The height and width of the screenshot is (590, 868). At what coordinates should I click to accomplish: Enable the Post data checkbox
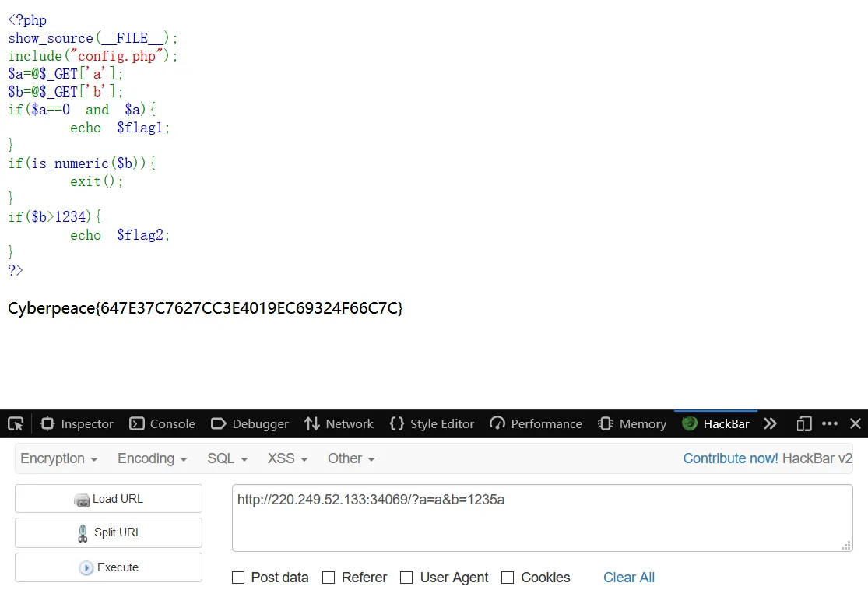pos(238,578)
